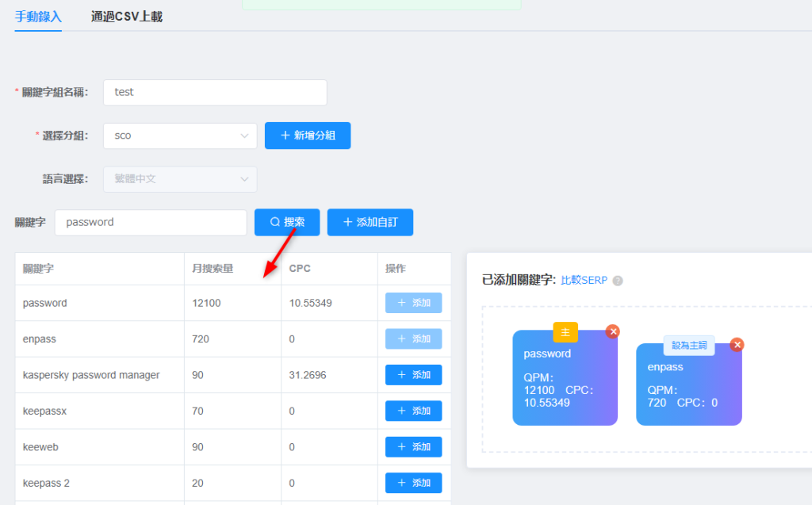Click the 70 search volume cell for keepassx
Screen dimensions: 812x505
(x=232, y=411)
